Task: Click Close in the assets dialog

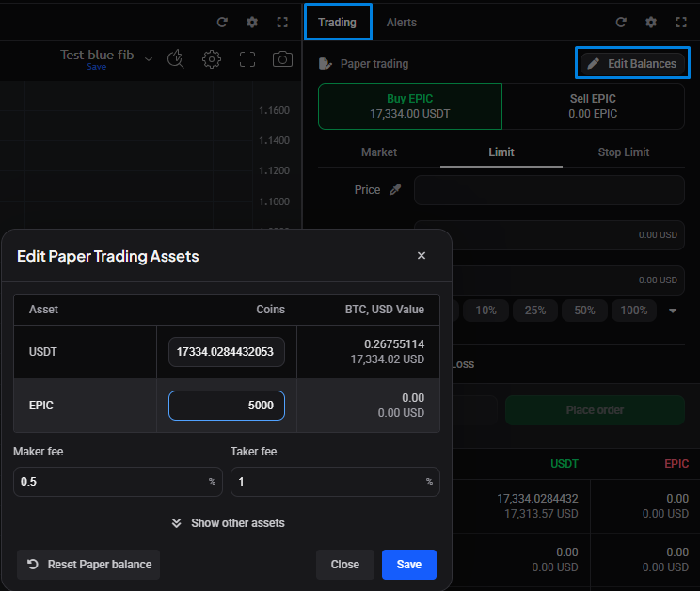Action: click(x=344, y=565)
